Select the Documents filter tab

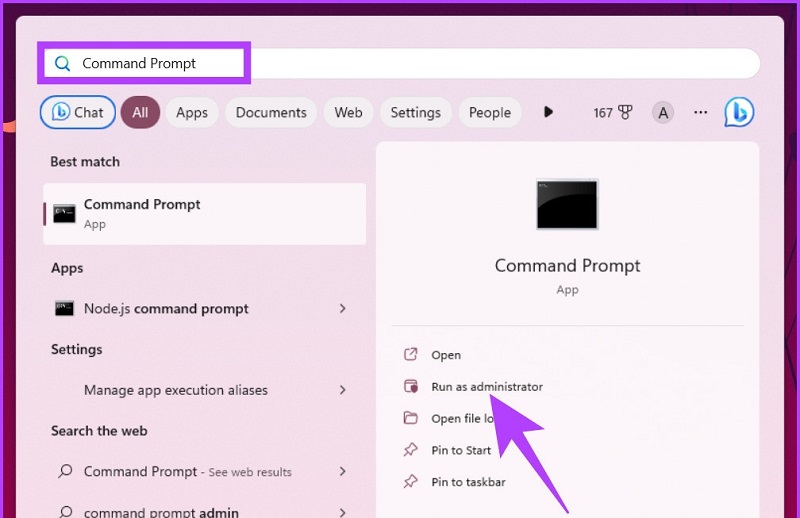271,112
